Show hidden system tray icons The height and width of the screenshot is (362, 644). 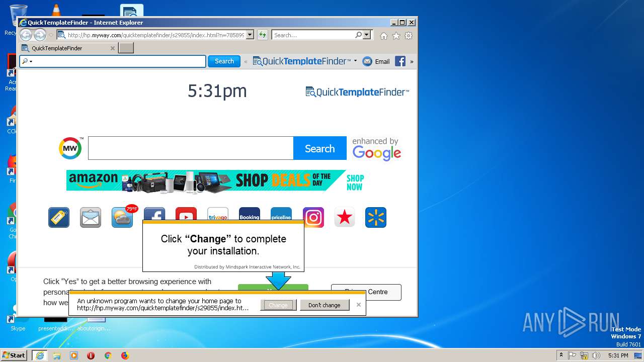point(561,355)
